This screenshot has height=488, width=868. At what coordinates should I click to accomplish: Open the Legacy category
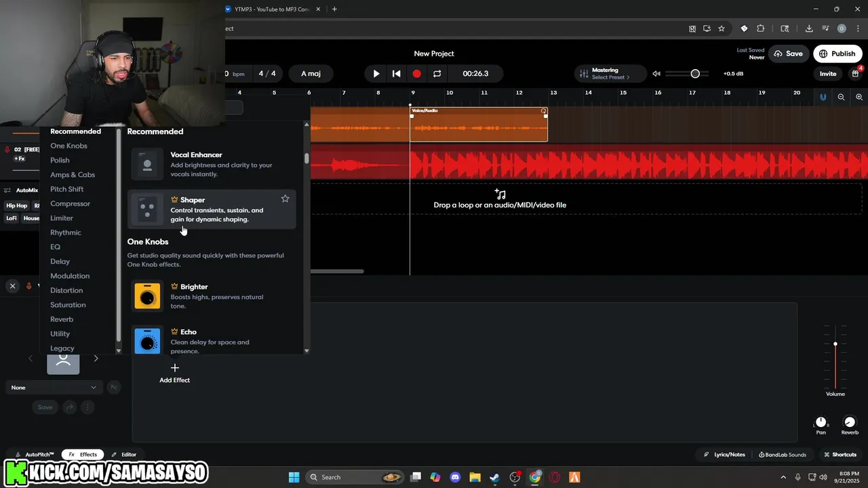click(62, 348)
